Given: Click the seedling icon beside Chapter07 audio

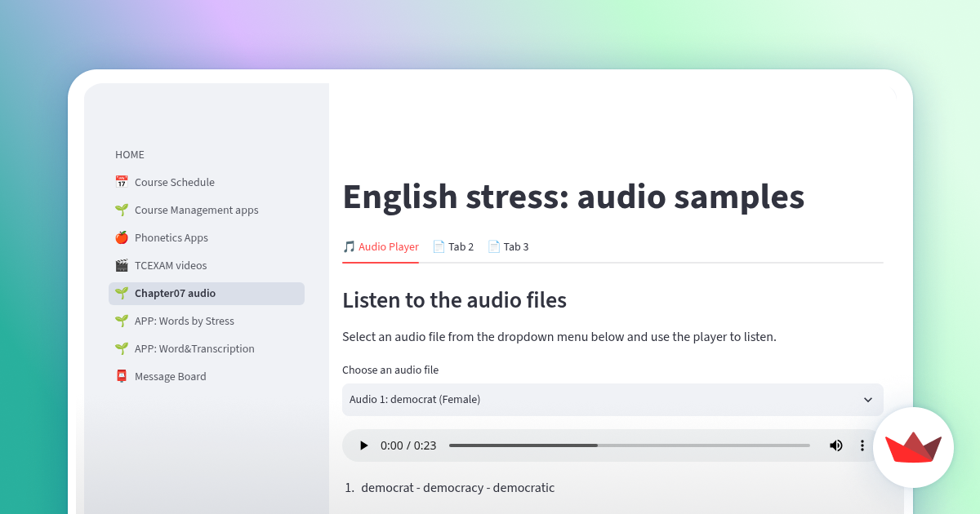Looking at the screenshot, I should pos(122,293).
